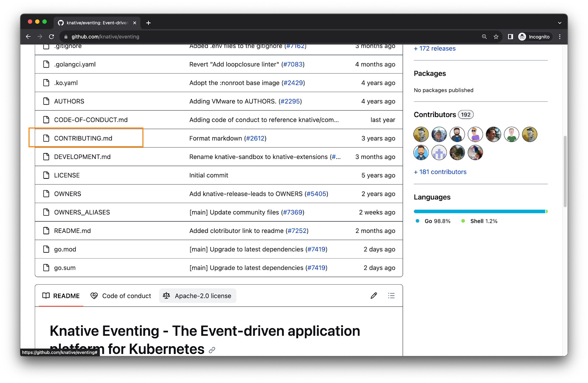
Task: Open the Incognito profile button
Action: (534, 37)
